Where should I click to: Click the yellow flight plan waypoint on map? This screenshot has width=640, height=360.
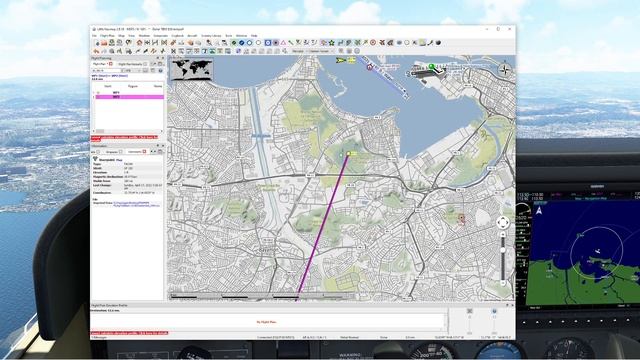(349, 153)
